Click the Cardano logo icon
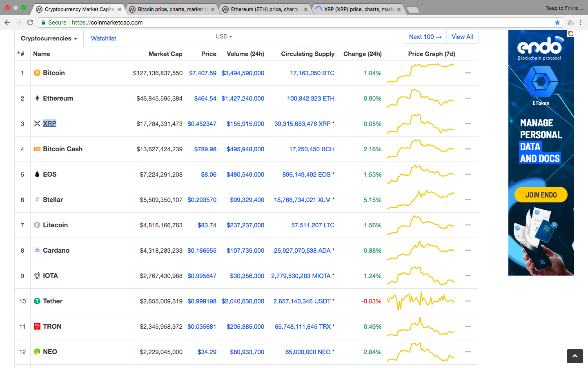588x368 pixels. 37,251
